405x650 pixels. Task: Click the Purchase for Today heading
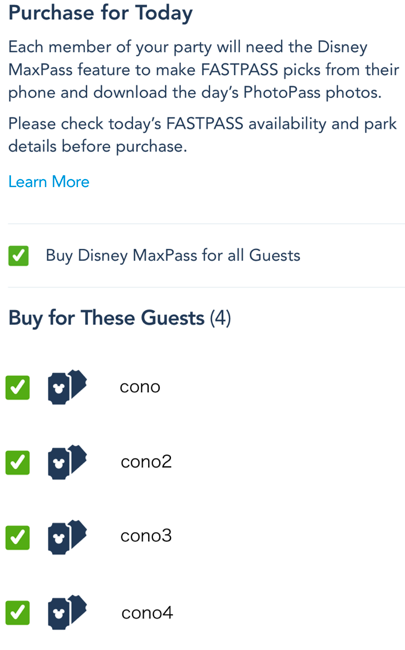click(101, 13)
